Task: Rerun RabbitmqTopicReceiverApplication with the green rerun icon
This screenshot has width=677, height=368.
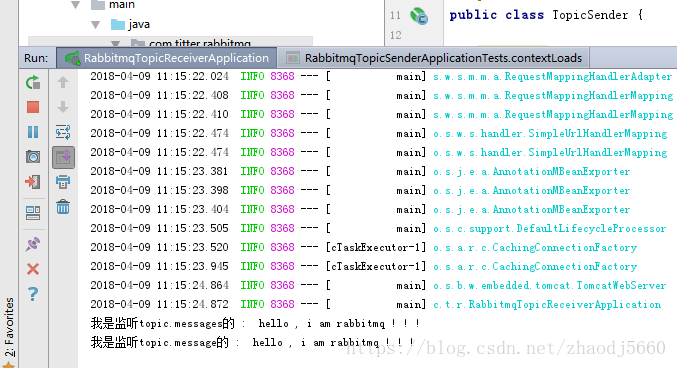Action: click(x=33, y=82)
